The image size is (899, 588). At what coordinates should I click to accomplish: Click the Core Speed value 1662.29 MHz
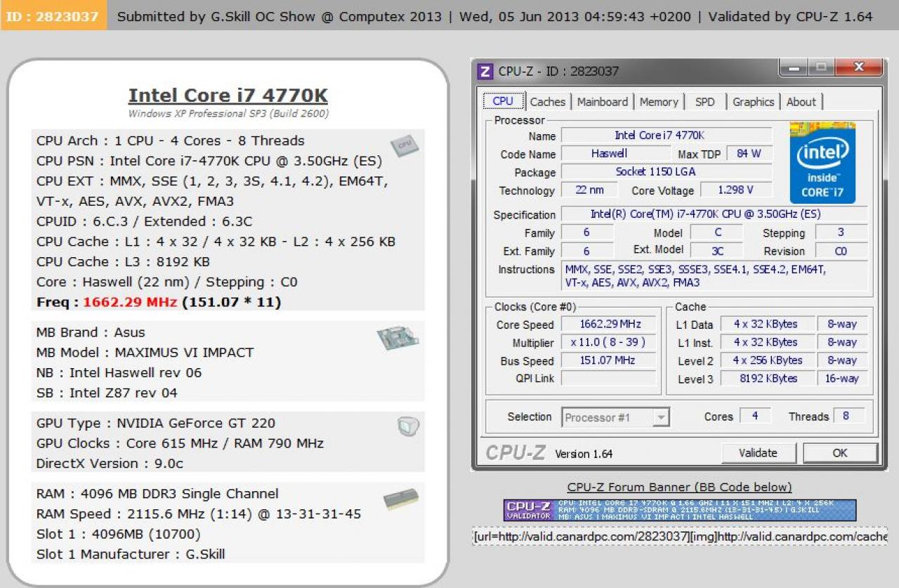(610, 325)
